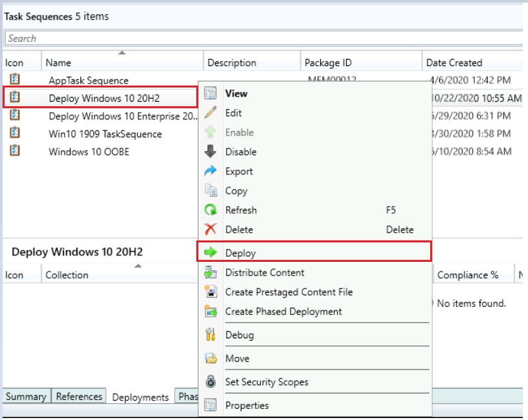Click the red X Delete icon
This screenshot has width=528, height=420.
(211, 229)
